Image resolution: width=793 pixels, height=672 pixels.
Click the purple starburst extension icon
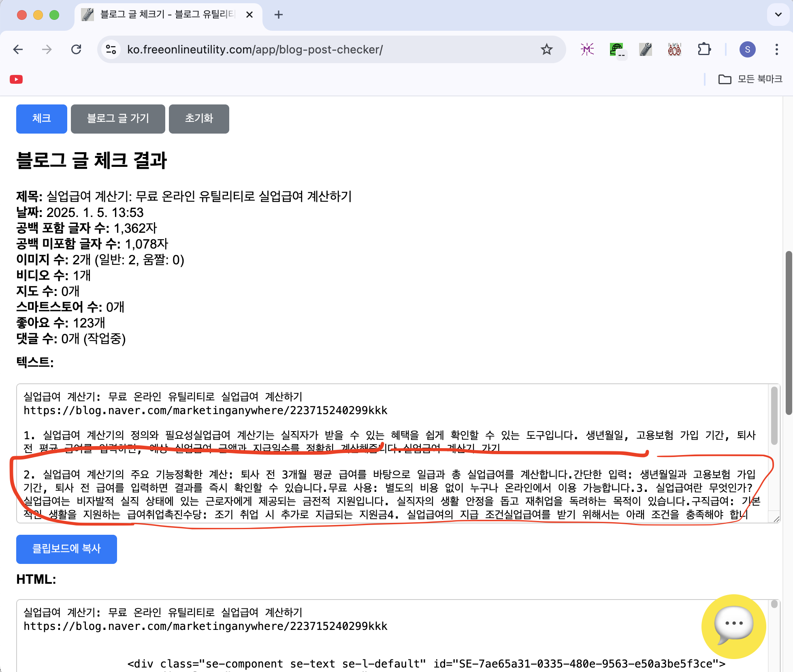(587, 49)
